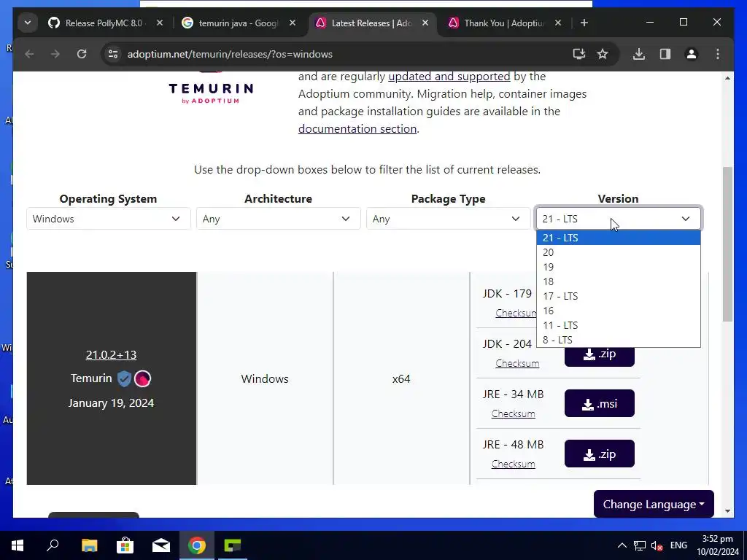This screenshot has height=560, width=747.
Task: Select version 18 from list
Action: pyautogui.click(x=619, y=281)
